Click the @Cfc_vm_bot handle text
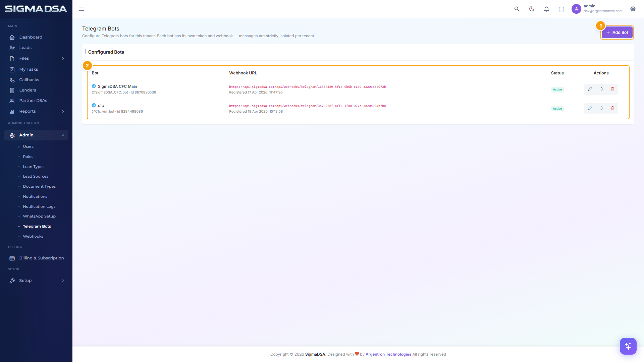This screenshot has width=644, height=362. 103,111
